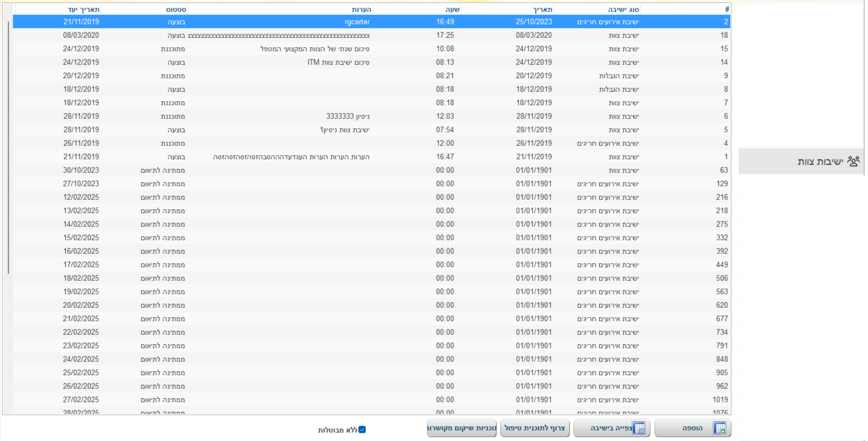The height and width of the screenshot is (441, 868).
Task: Open תוכניות שיקום מקושרות button
Action: pos(462,428)
